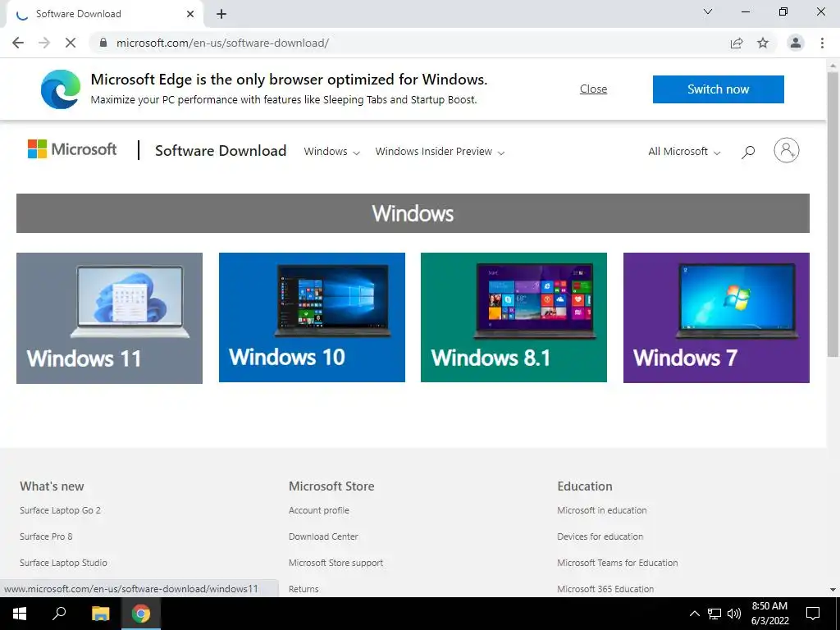Open Download Center link
Viewport: 840px width, 630px height.
point(323,536)
